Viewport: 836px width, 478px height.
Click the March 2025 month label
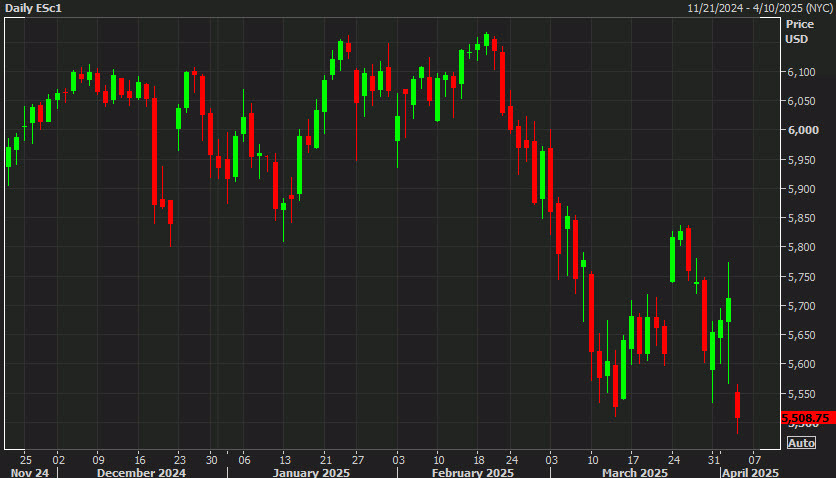(x=635, y=473)
